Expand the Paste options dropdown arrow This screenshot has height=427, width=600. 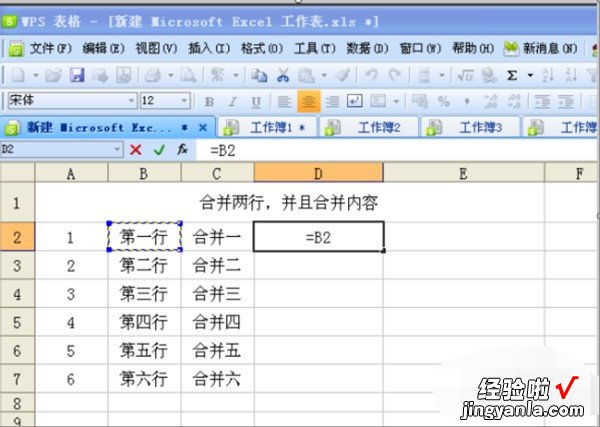coord(324,75)
